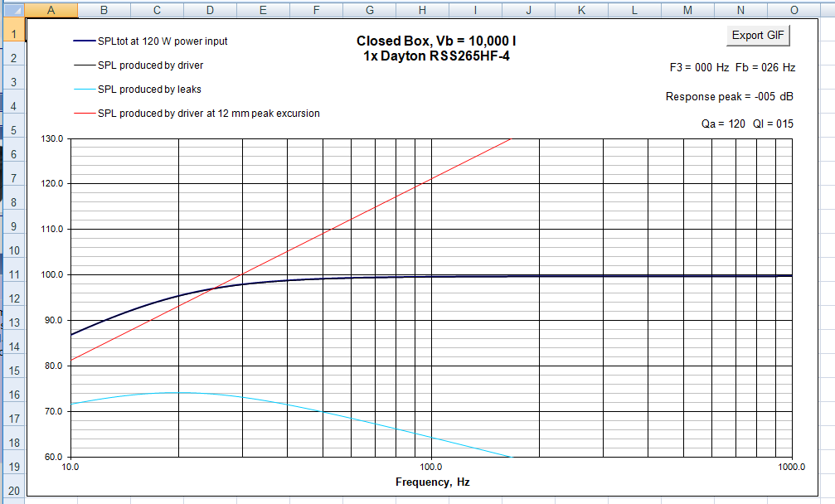Select column B header

[x=104, y=10]
